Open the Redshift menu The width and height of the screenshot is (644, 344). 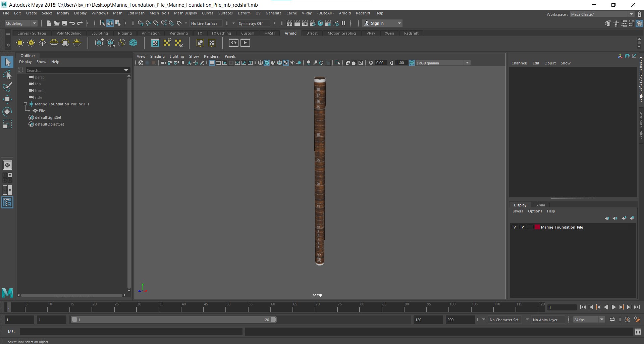363,13
